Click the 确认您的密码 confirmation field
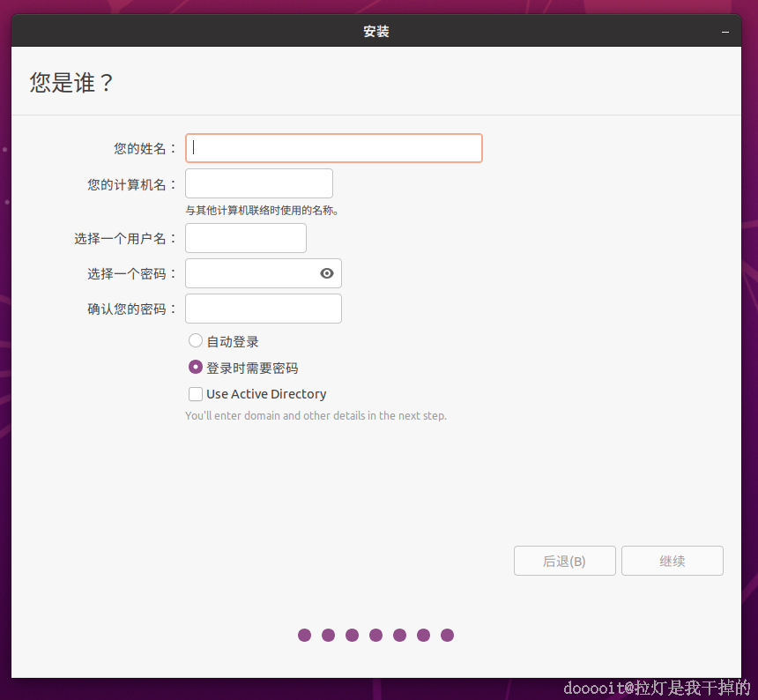Image resolution: width=758 pixels, height=700 pixels. (x=263, y=309)
